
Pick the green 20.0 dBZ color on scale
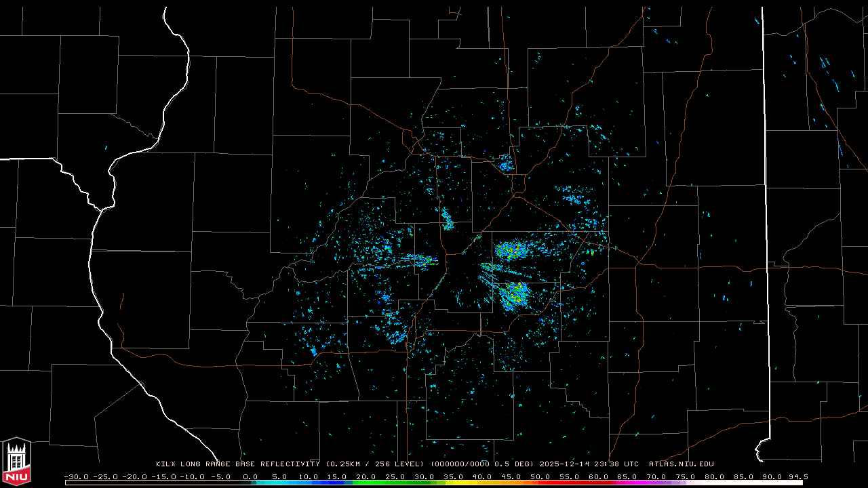[366, 483]
